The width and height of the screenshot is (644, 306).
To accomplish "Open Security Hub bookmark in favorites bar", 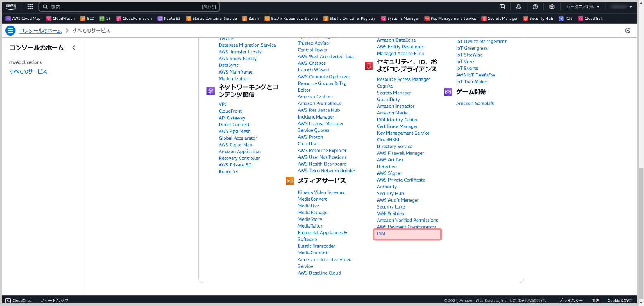I will 538,19.
